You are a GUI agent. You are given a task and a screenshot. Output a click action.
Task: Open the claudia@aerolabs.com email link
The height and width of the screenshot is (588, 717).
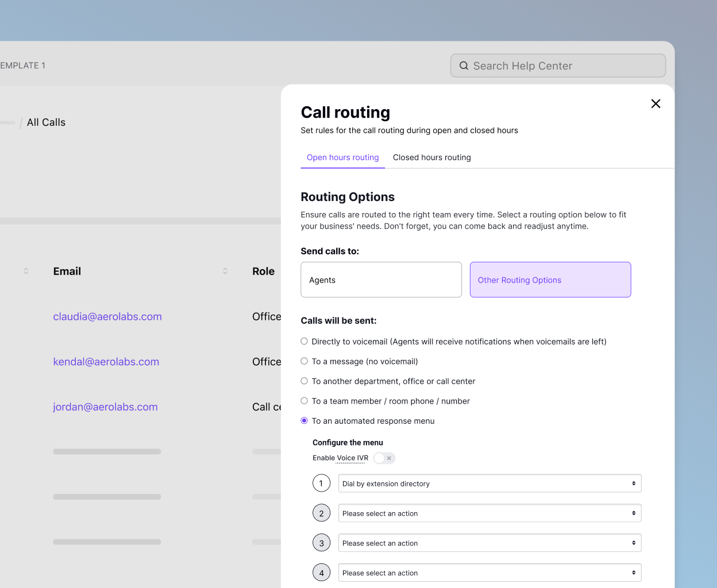click(107, 316)
